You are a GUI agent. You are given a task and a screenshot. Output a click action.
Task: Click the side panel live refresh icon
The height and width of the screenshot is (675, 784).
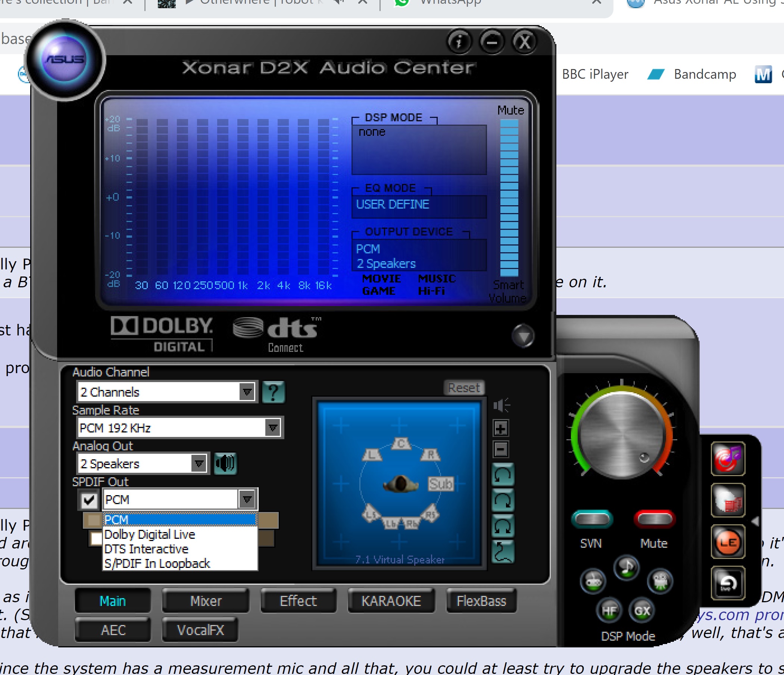tap(728, 583)
